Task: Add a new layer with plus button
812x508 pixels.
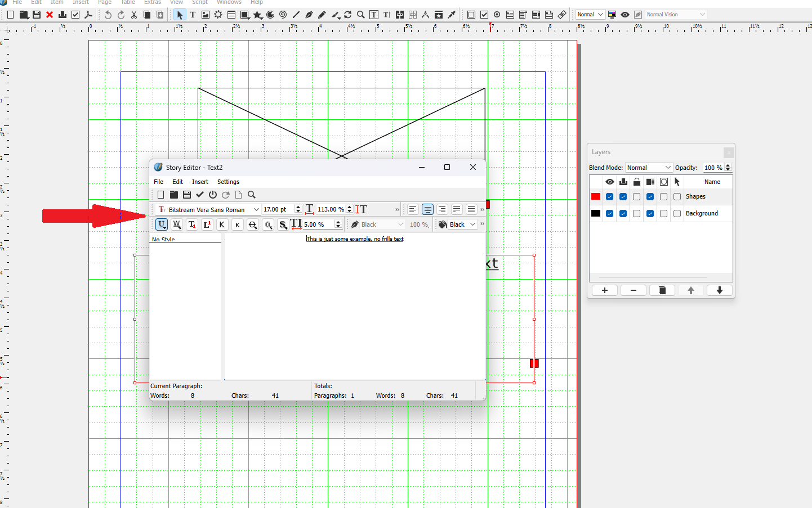Action: pyautogui.click(x=605, y=290)
